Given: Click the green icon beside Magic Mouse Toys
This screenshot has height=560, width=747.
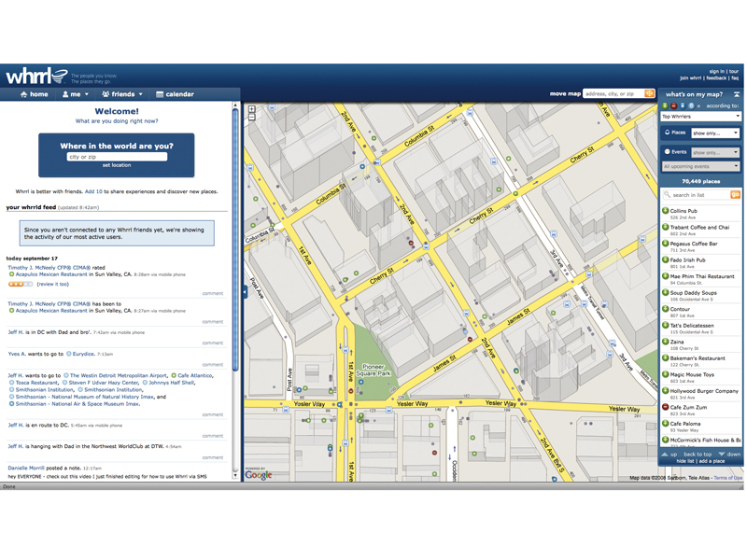Looking at the screenshot, I should coord(665,374).
